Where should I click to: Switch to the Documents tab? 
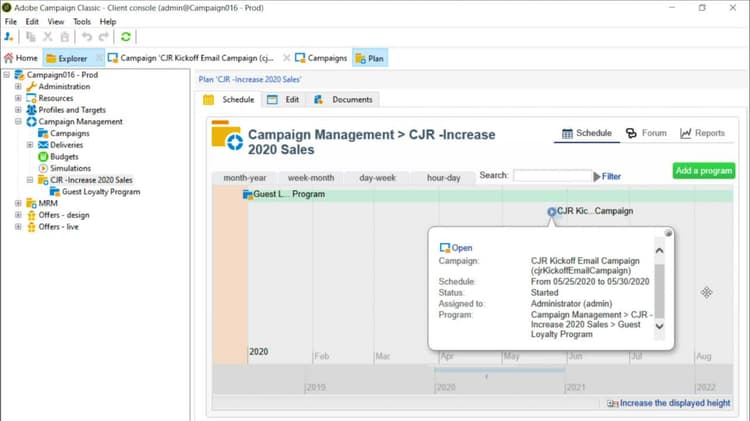point(343,100)
